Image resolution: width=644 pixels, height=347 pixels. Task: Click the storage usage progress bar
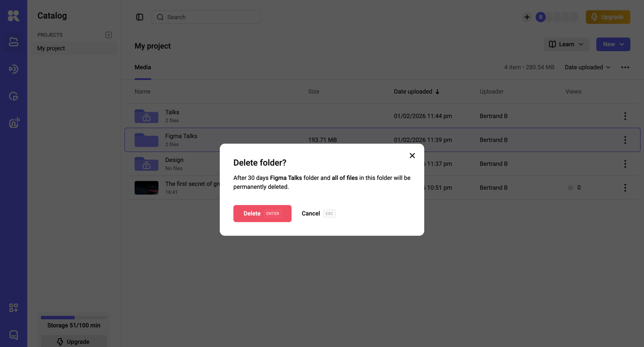click(x=74, y=318)
